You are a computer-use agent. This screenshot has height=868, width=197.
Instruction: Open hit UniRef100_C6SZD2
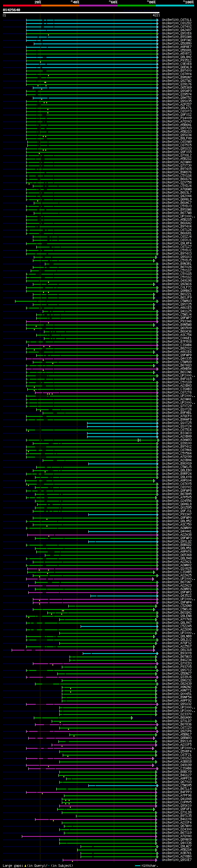point(176,23)
